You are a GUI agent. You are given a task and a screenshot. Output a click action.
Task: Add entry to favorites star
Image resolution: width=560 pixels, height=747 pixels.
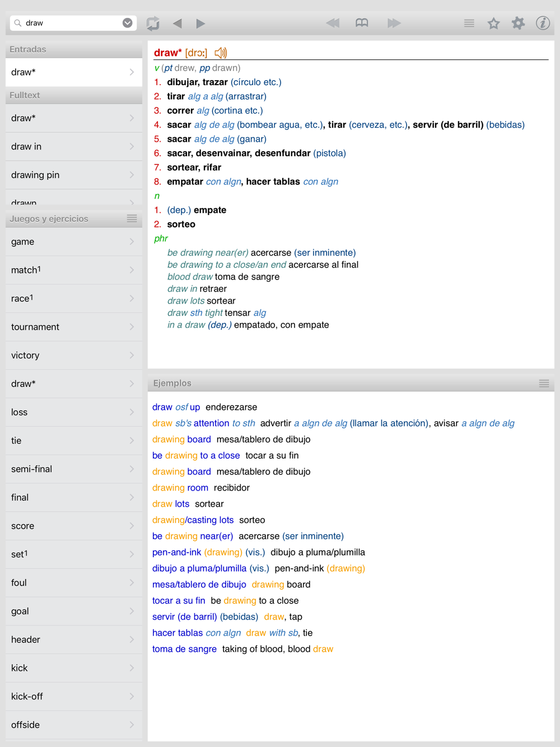(x=493, y=23)
